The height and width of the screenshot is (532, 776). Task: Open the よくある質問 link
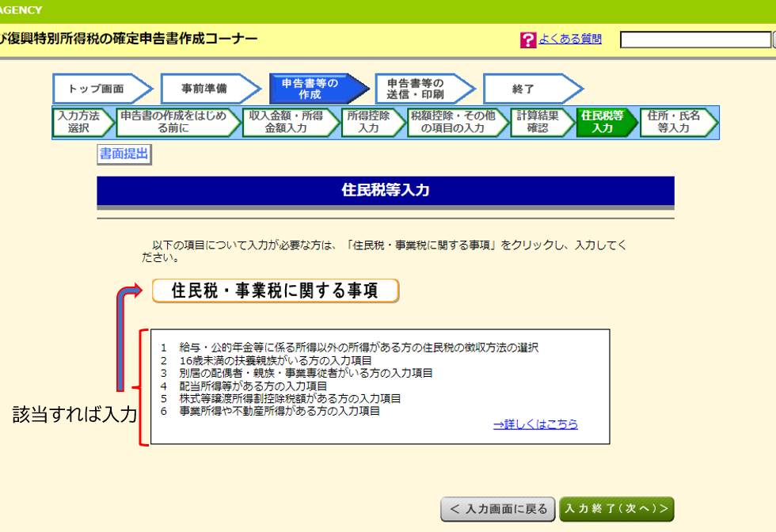click(570, 39)
